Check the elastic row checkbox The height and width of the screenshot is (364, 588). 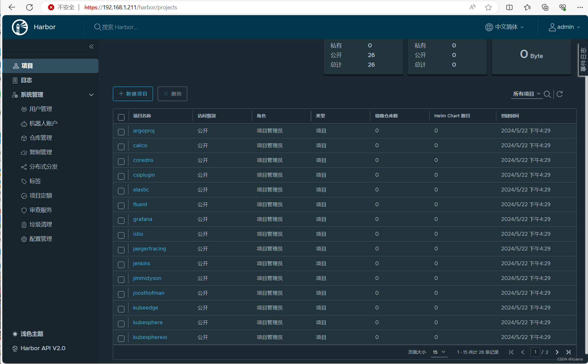(121, 191)
